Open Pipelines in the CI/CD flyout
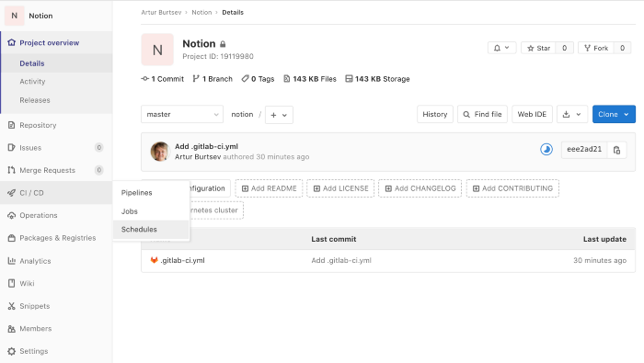This screenshot has height=363, width=644. tap(136, 193)
